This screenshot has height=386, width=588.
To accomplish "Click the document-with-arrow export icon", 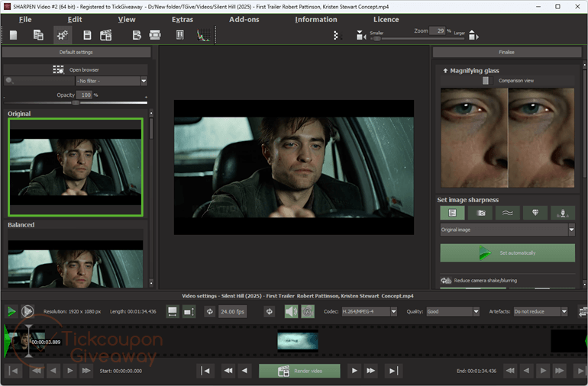I will coord(137,35).
